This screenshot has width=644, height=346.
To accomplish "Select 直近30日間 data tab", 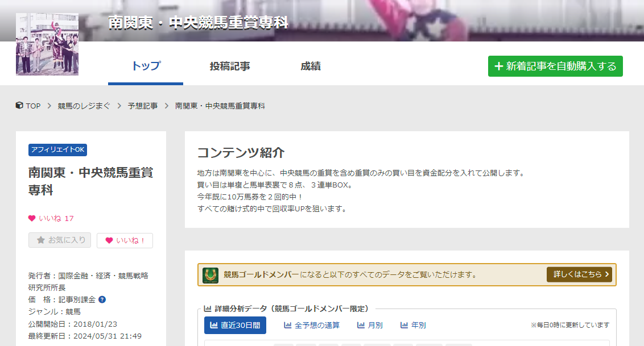I will point(235,325).
